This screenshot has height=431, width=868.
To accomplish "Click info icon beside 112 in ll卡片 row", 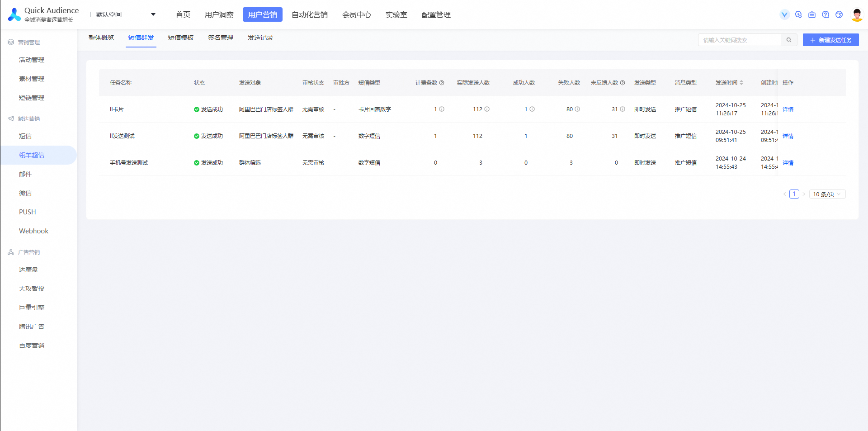I will [487, 109].
